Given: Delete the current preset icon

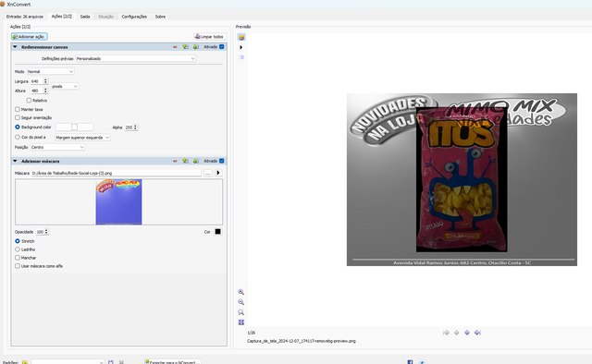Looking at the screenshot, I should point(121,362).
